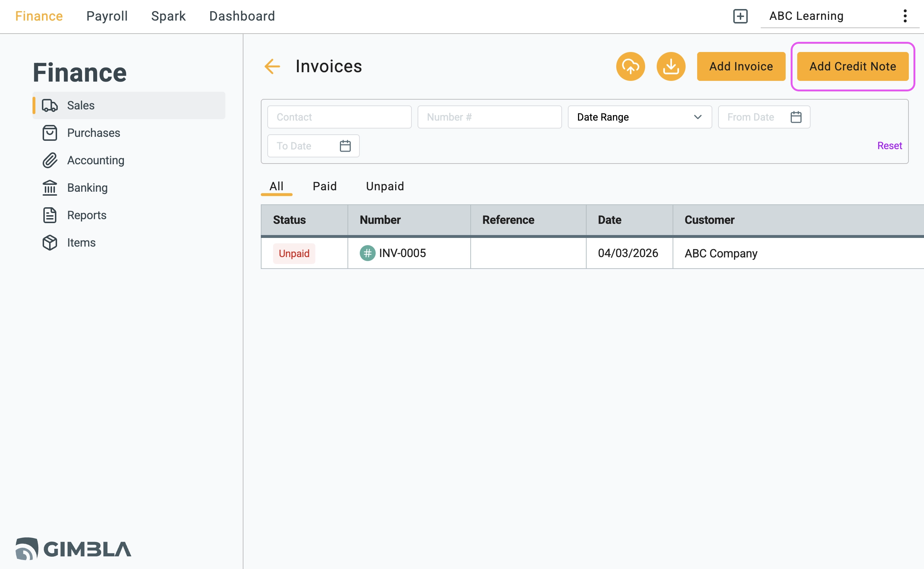924x569 pixels.
Task: Open the Payroll menu item
Action: point(107,16)
